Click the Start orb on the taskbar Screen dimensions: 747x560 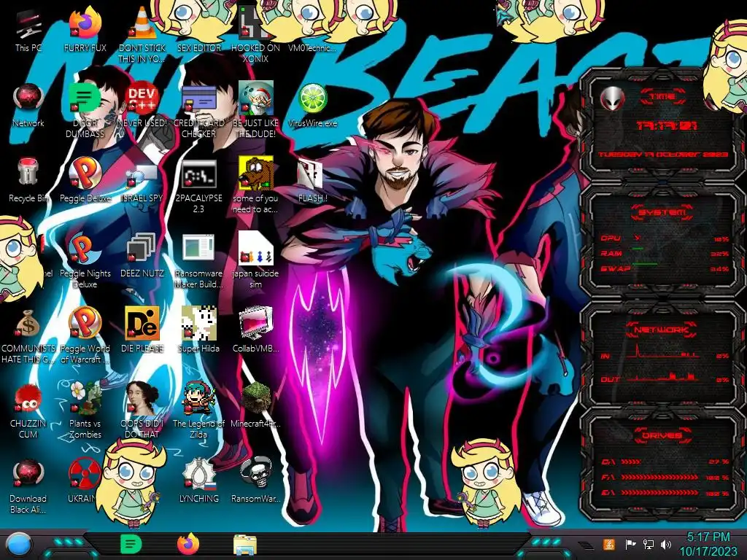coord(18,545)
